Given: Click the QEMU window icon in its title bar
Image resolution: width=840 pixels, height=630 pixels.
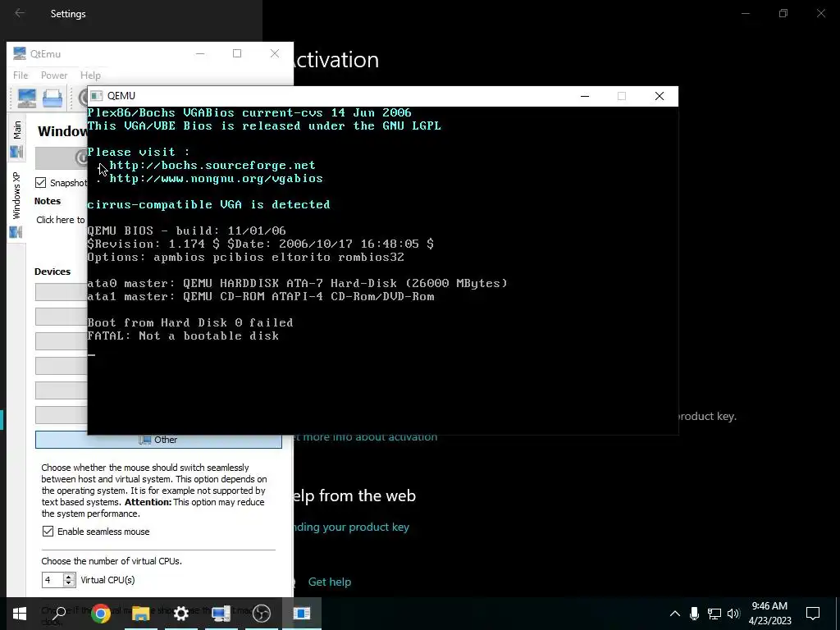Looking at the screenshot, I should [x=97, y=96].
